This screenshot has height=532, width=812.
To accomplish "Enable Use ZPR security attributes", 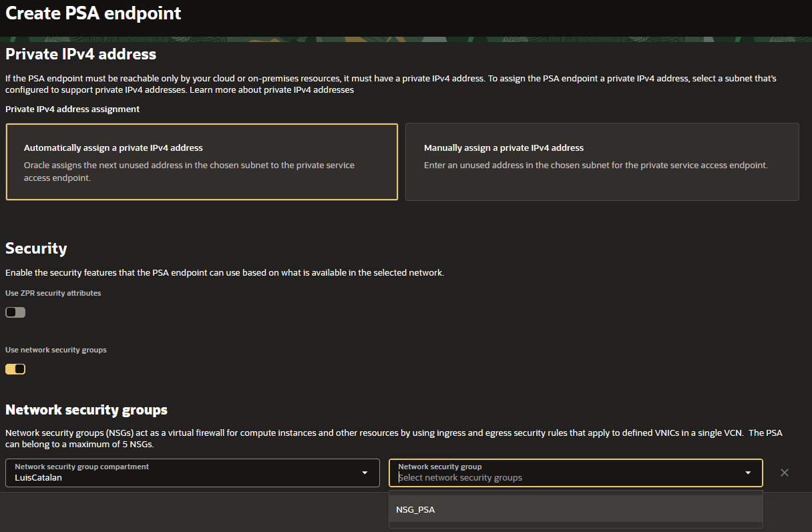I will tap(15, 312).
